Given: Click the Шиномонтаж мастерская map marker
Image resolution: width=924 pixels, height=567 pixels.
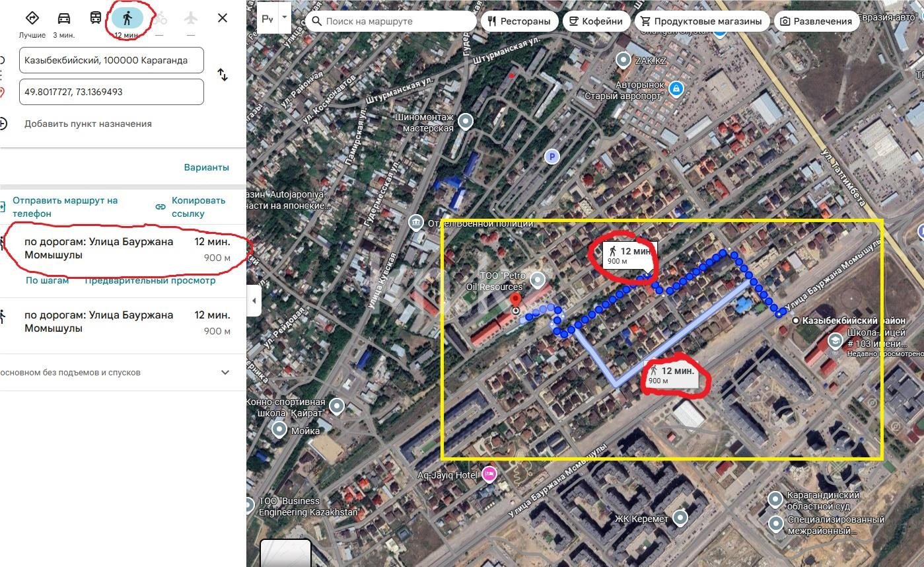Looking at the screenshot, I should pos(466,121).
